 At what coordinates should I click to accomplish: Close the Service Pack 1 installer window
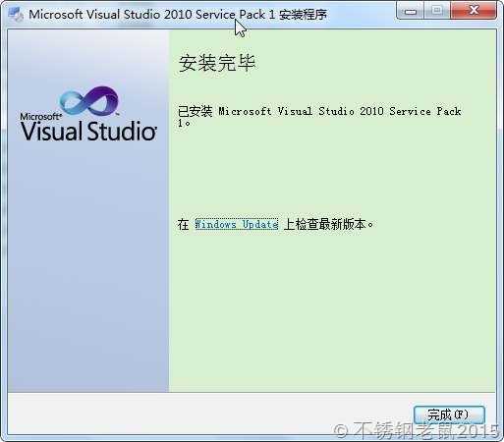pyautogui.click(x=474, y=11)
